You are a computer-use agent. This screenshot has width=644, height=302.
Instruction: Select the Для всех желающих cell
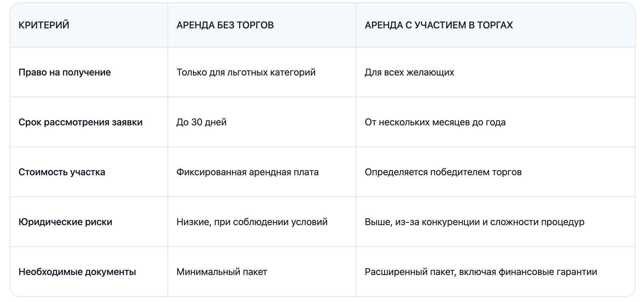pos(409,72)
